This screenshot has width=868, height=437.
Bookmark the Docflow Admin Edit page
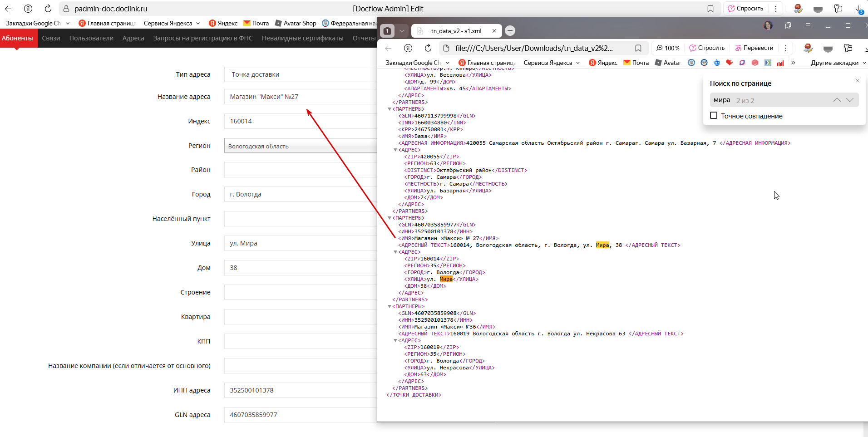(710, 9)
